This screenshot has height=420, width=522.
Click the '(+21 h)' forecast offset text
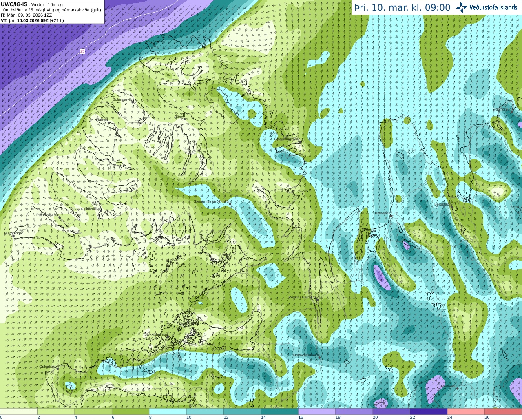click(57, 20)
